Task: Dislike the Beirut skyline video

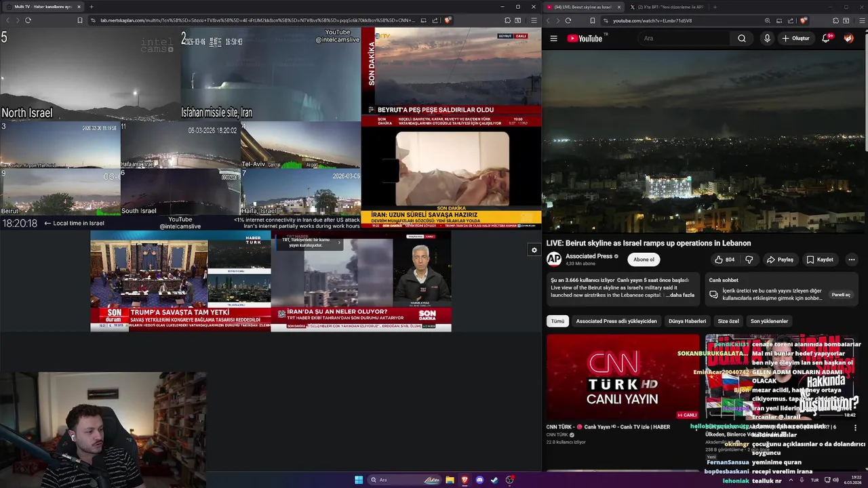Action: click(x=749, y=260)
